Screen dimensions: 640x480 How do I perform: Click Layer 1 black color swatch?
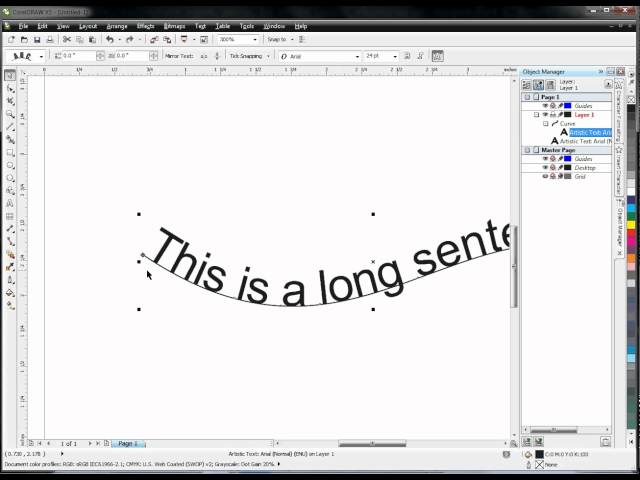tap(568, 115)
